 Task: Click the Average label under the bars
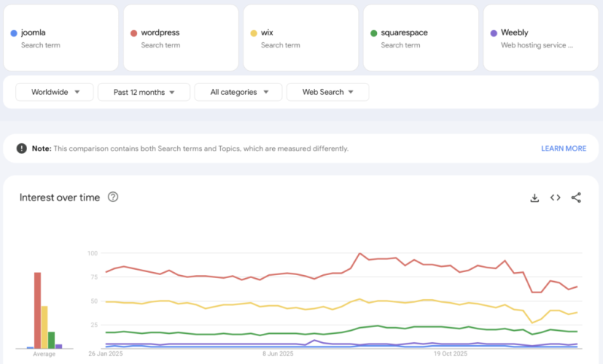[x=44, y=354]
